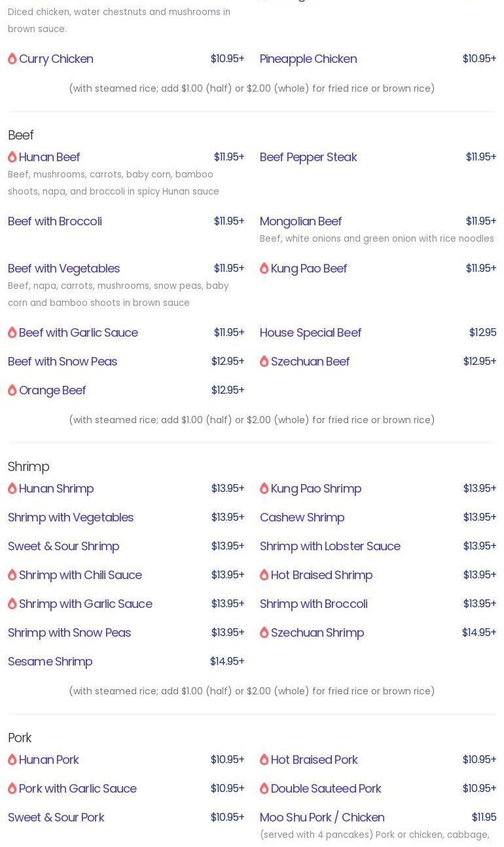Viewport: 504px width, 847px height.
Task: Click the $13.95+ price for Cashew Shrimp
Action: tap(479, 518)
